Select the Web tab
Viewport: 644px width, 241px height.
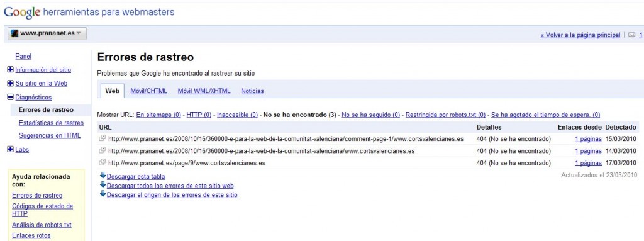(x=112, y=91)
